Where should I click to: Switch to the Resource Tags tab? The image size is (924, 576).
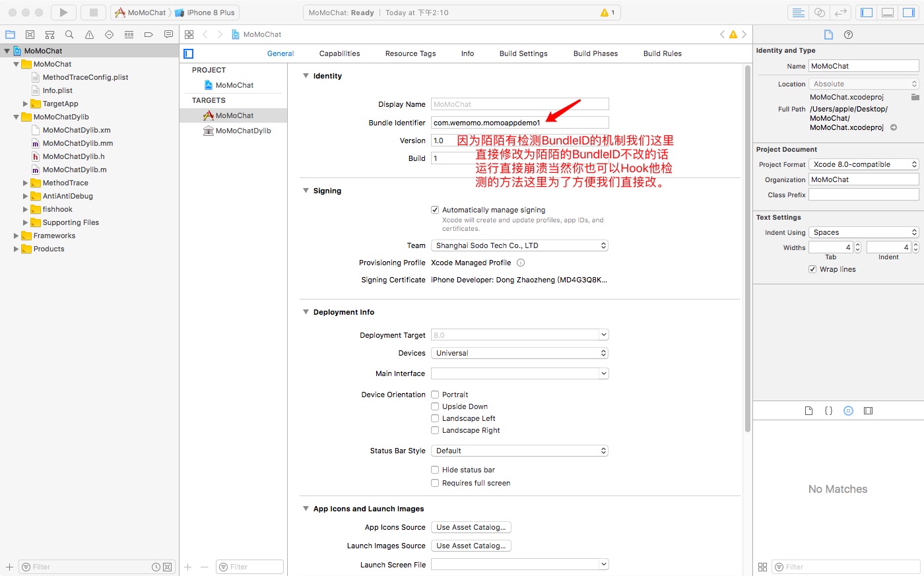411,53
